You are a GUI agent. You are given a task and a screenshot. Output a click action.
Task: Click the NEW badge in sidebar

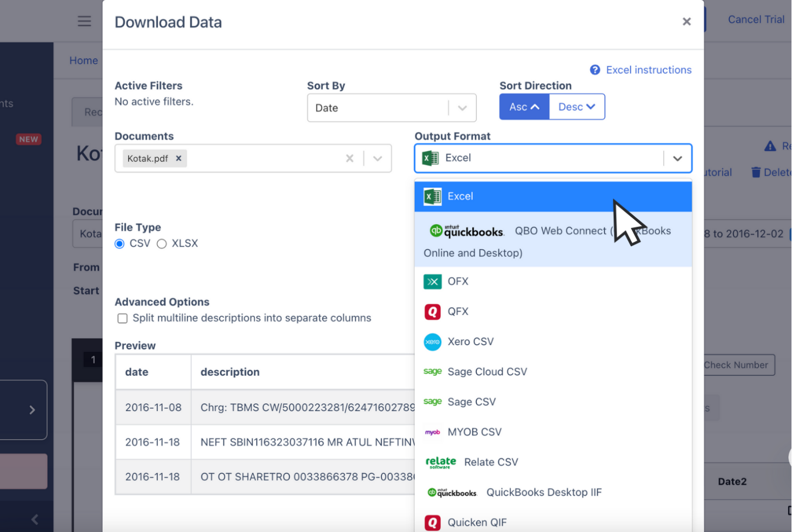click(29, 139)
